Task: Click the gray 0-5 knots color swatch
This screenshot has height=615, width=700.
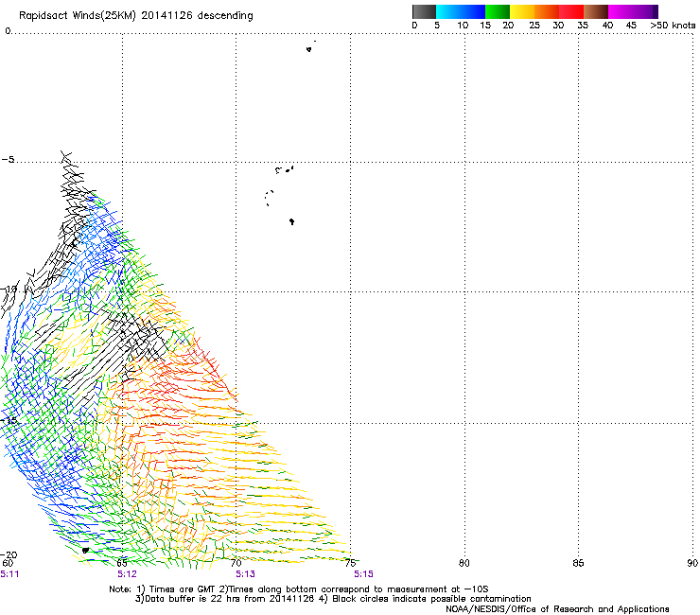Action: coord(424,11)
